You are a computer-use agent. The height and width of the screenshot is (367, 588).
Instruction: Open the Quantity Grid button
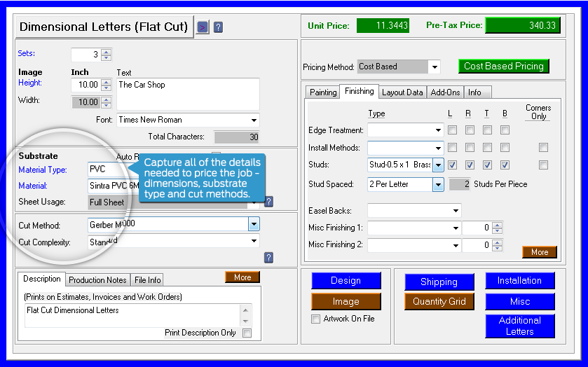click(x=439, y=301)
